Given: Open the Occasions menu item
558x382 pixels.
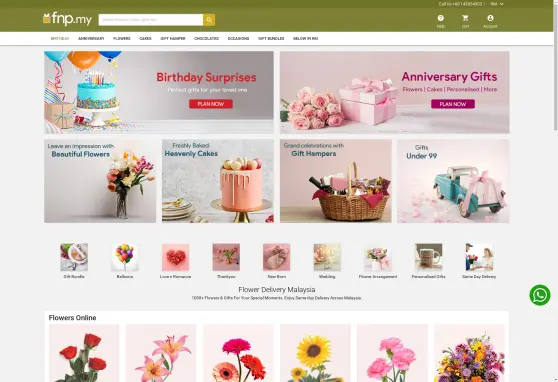Looking at the screenshot, I should [238, 38].
